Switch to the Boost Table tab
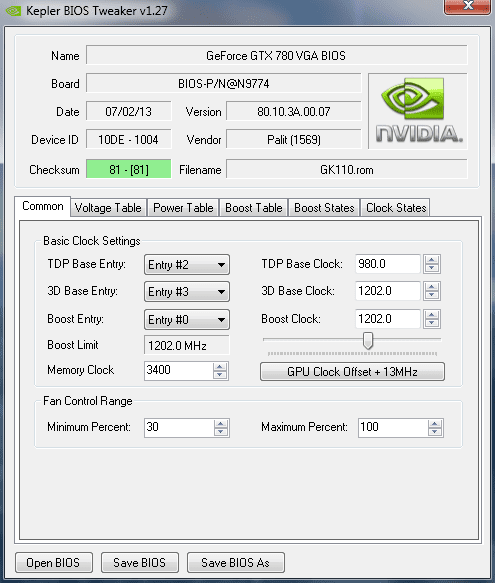This screenshot has width=495, height=583. point(254,207)
